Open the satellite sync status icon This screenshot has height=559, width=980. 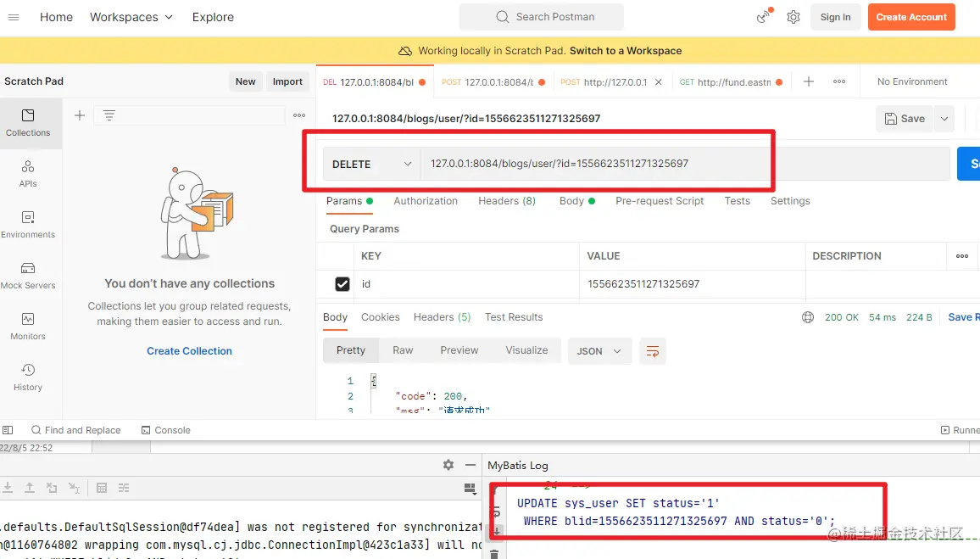click(764, 16)
